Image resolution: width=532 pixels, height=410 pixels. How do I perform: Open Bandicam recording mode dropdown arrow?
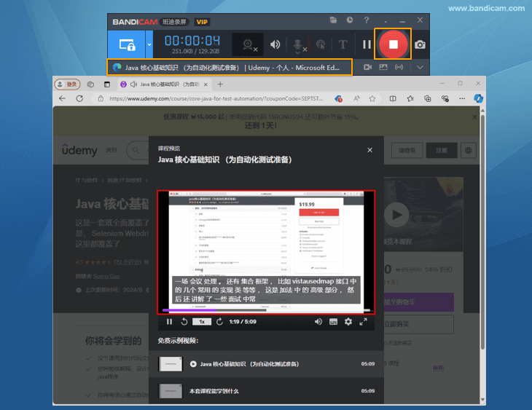(x=149, y=44)
